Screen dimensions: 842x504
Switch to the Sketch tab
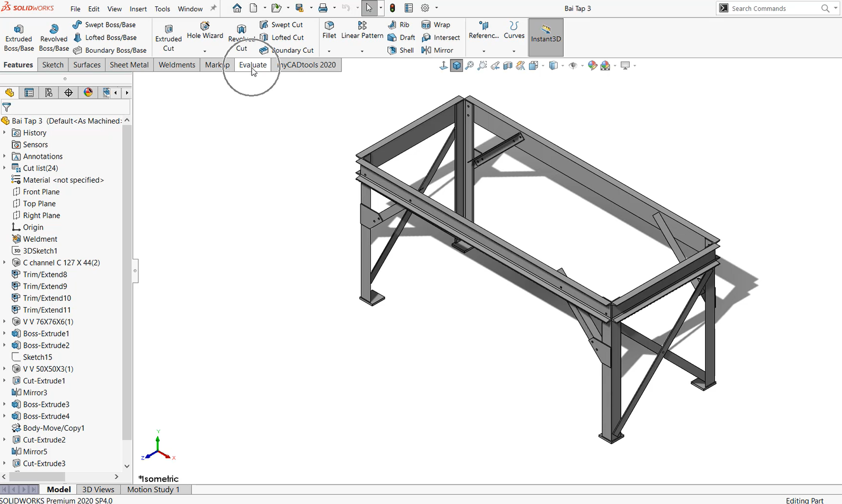coord(53,65)
